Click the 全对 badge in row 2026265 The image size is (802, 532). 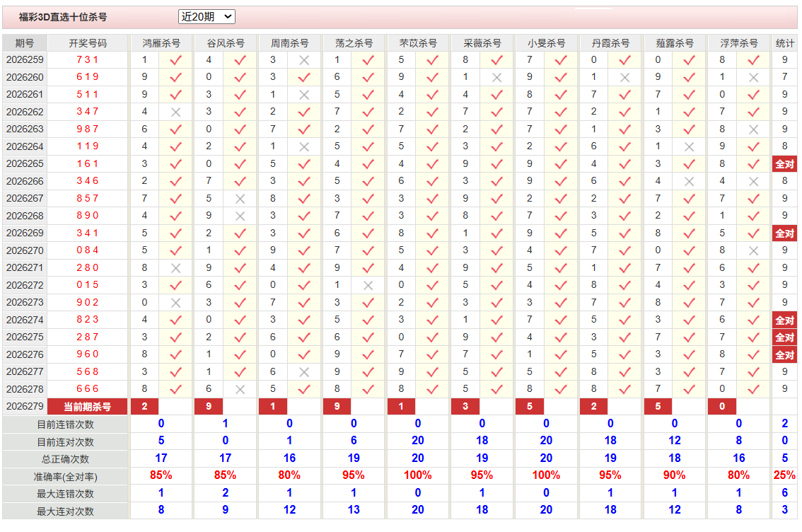[784, 164]
